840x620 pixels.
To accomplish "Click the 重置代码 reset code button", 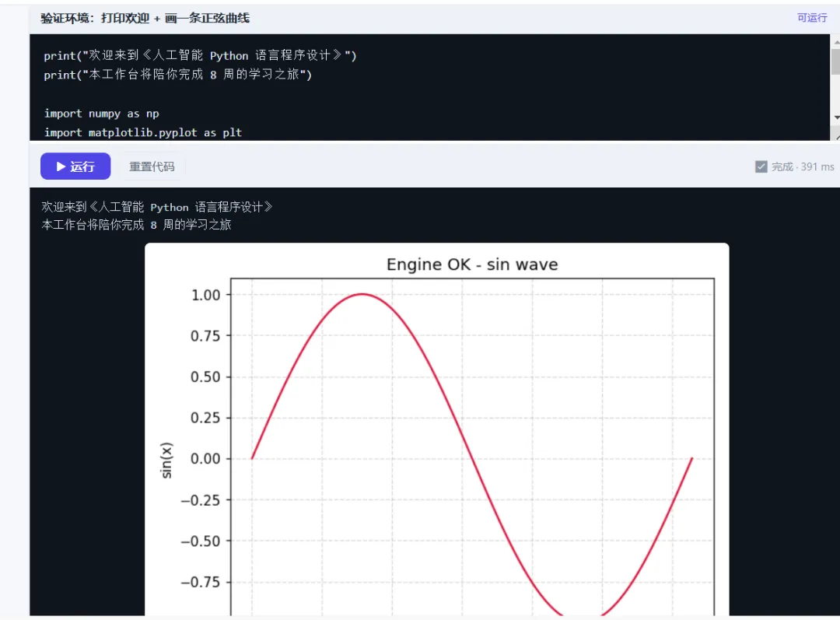I will pos(152,166).
